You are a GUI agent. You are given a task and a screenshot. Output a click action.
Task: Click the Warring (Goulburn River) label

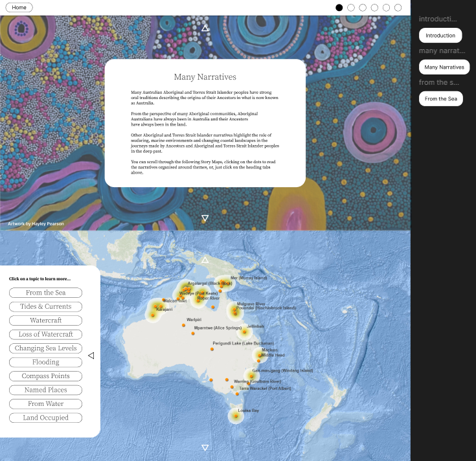258,381
